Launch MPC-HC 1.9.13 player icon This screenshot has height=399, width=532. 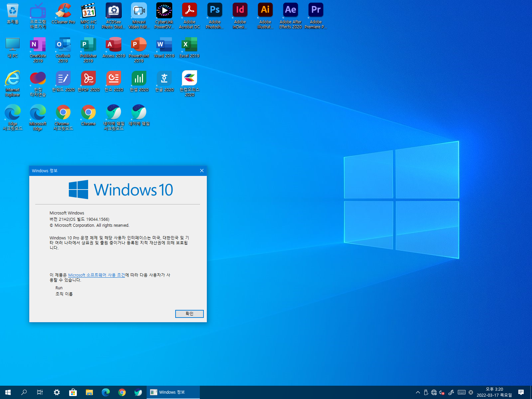tap(88, 16)
